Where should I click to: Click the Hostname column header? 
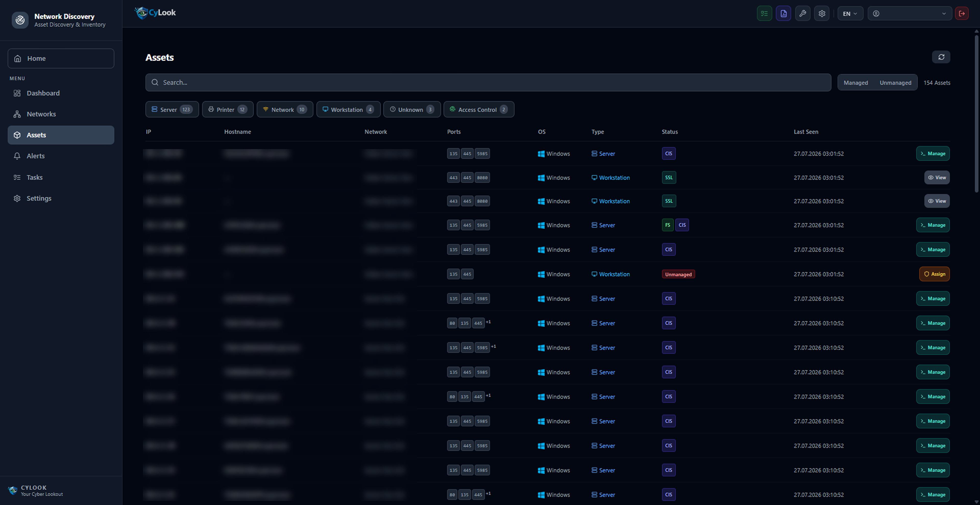pos(237,132)
